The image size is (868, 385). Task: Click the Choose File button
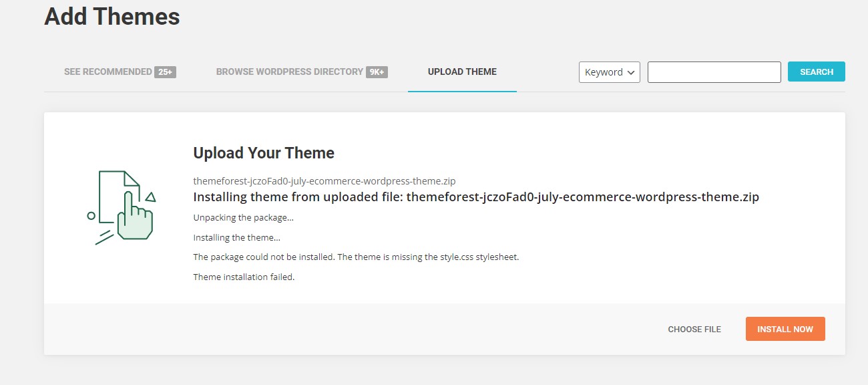(694, 329)
